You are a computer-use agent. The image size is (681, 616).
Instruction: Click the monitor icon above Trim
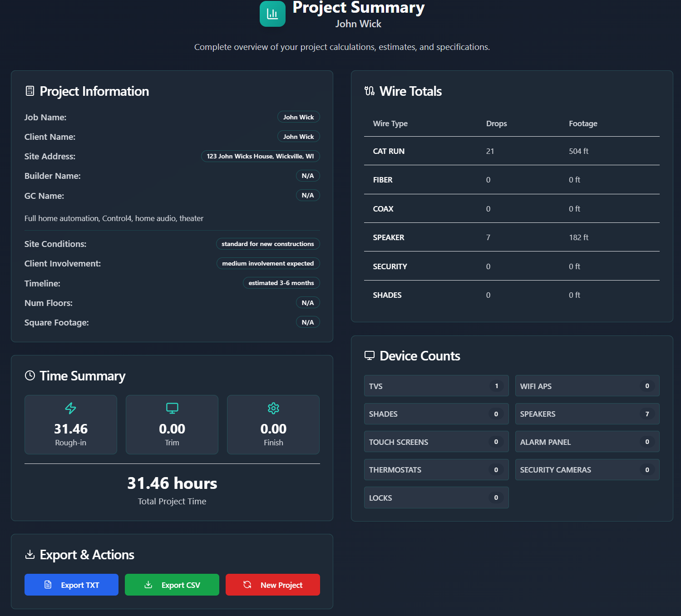[x=172, y=408]
